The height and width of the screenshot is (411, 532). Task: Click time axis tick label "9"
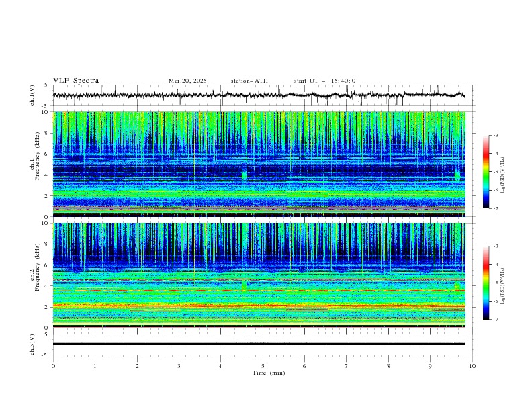(x=430, y=366)
